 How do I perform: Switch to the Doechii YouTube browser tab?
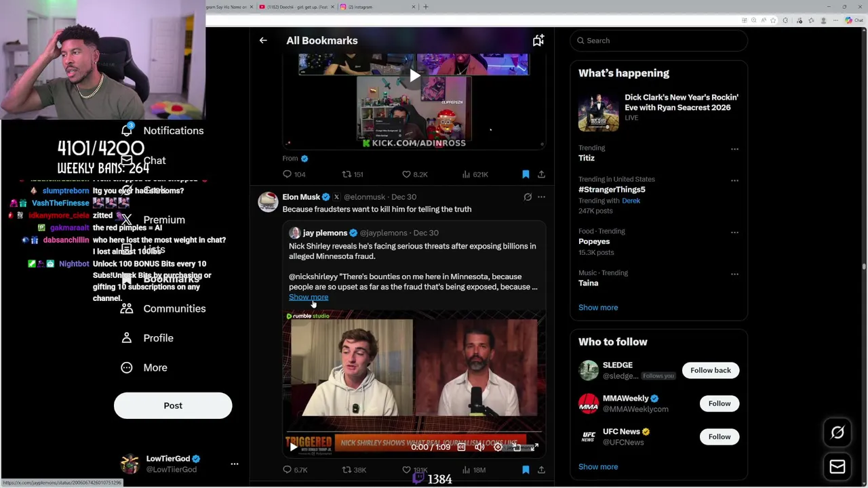click(295, 7)
